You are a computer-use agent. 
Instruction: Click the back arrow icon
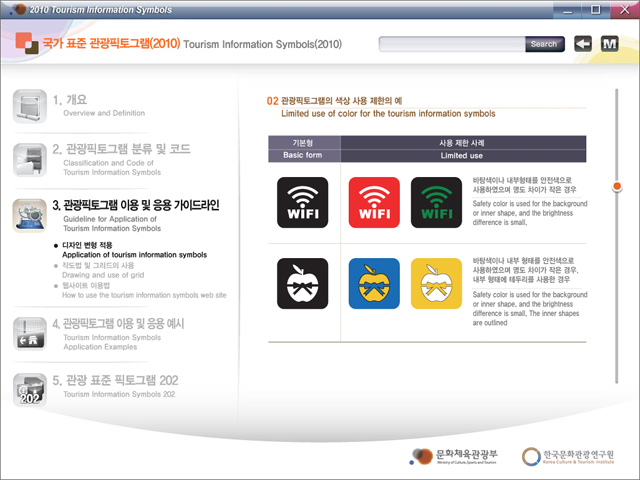(583, 44)
